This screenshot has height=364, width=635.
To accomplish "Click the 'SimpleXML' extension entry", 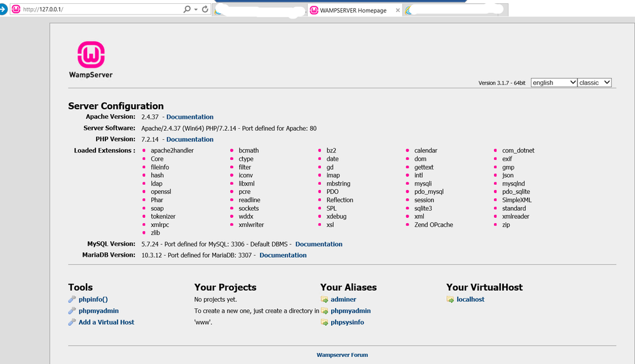I will pos(517,199).
